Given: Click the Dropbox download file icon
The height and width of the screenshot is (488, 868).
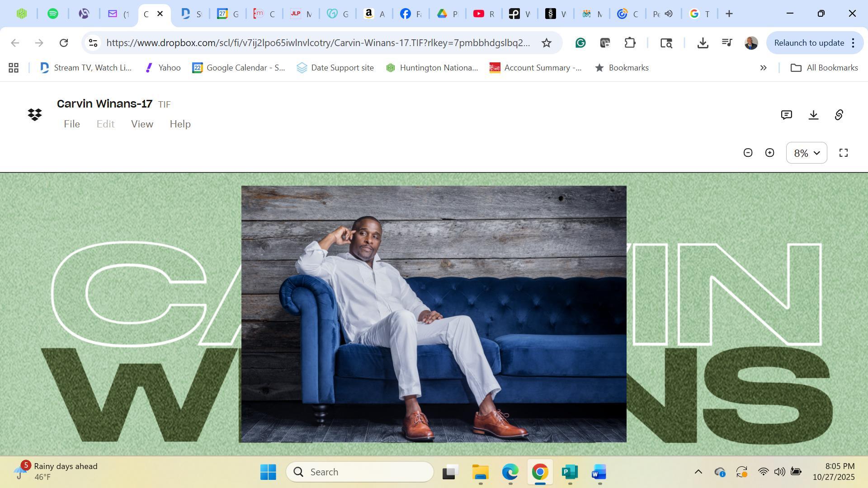Looking at the screenshot, I should click(813, 115).
